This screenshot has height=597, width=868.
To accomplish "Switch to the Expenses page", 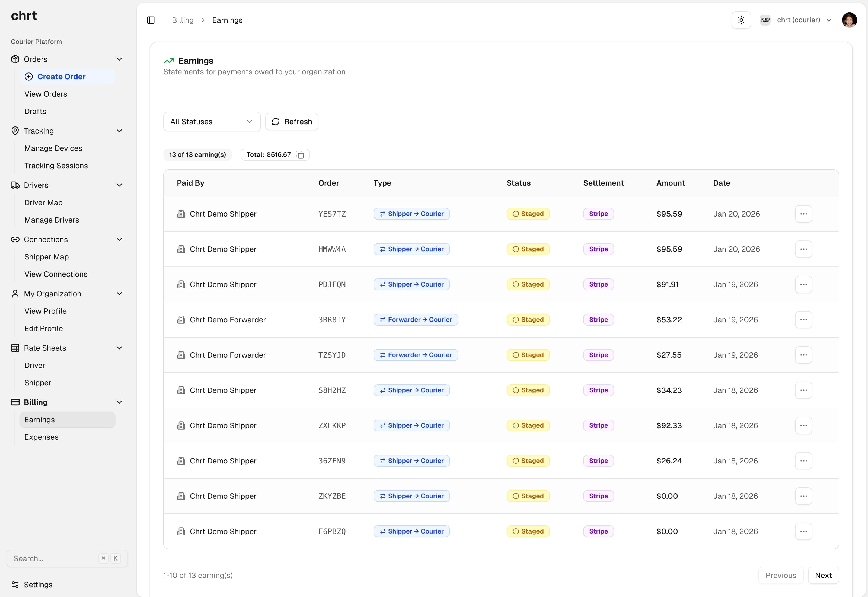I will click(x=41, y=437).
